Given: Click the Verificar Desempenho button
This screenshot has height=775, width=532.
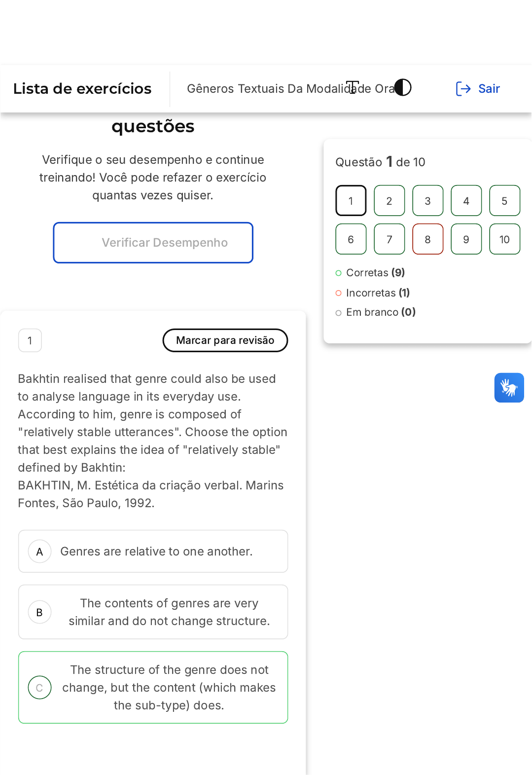Looking at the screenshot, I should point(153,243).
